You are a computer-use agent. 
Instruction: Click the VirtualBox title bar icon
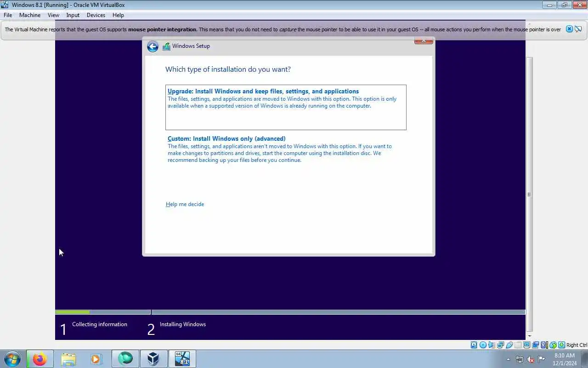pos(5,5)
